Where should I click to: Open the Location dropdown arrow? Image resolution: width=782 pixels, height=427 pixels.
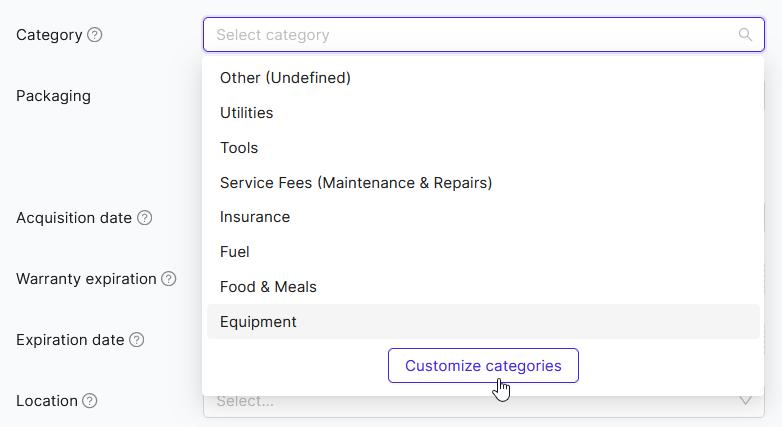pos(746,401)
